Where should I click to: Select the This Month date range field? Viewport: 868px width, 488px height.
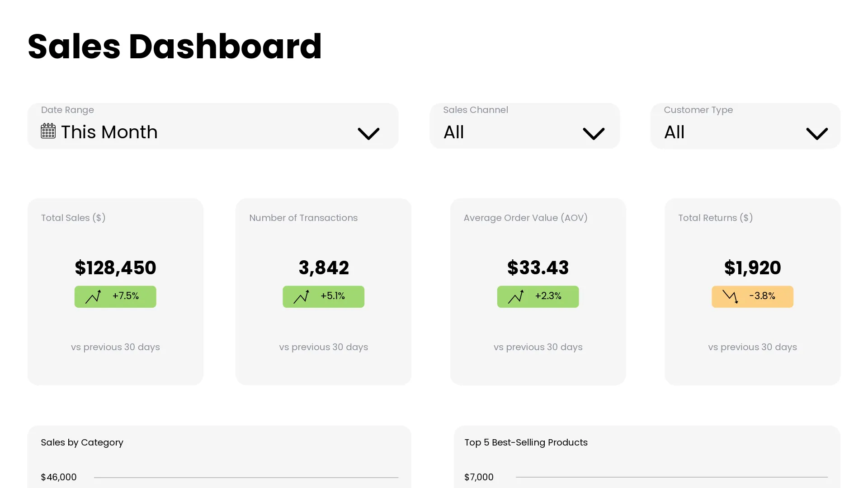(x=109, y=132)
